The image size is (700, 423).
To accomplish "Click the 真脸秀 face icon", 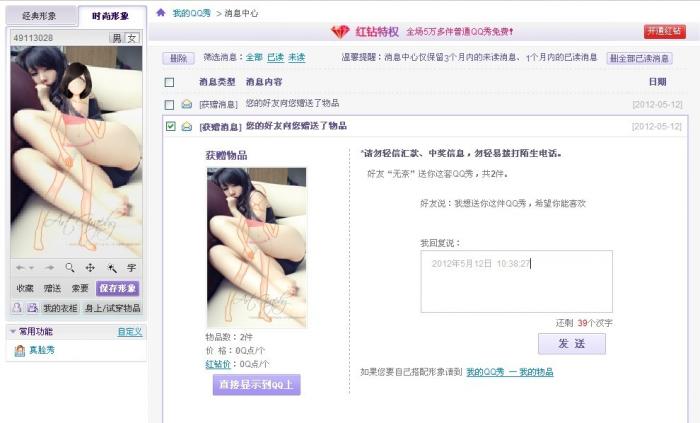I will point(20,351).
